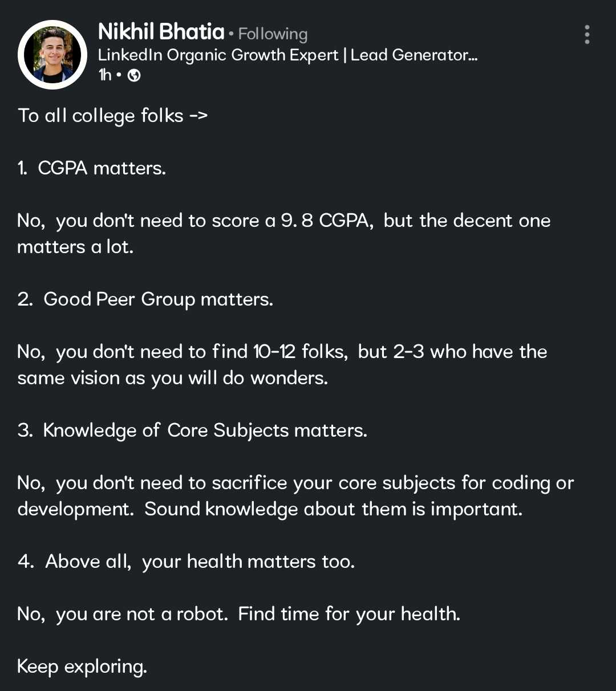Click the 'Sound knowledge about them' sentence
This screenshot has width=616, height=691.
click(333, 509)
